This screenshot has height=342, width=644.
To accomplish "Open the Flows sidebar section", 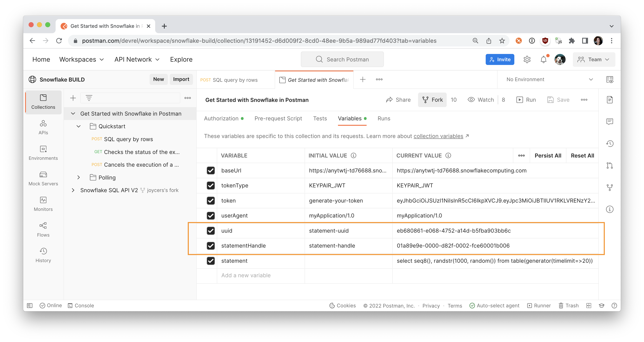I will click(43, 229).
